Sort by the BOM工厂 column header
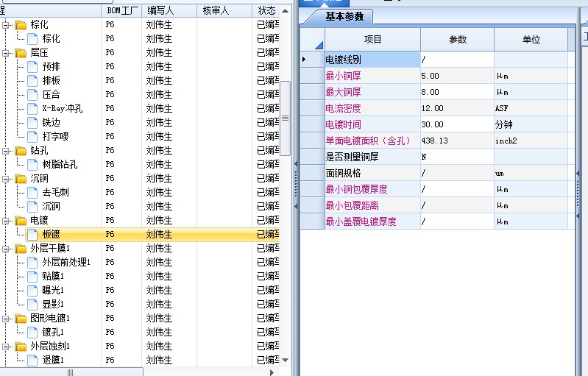The height and width of the screenshot is (376, 588). pyautogui.click(x=121, y=10)
